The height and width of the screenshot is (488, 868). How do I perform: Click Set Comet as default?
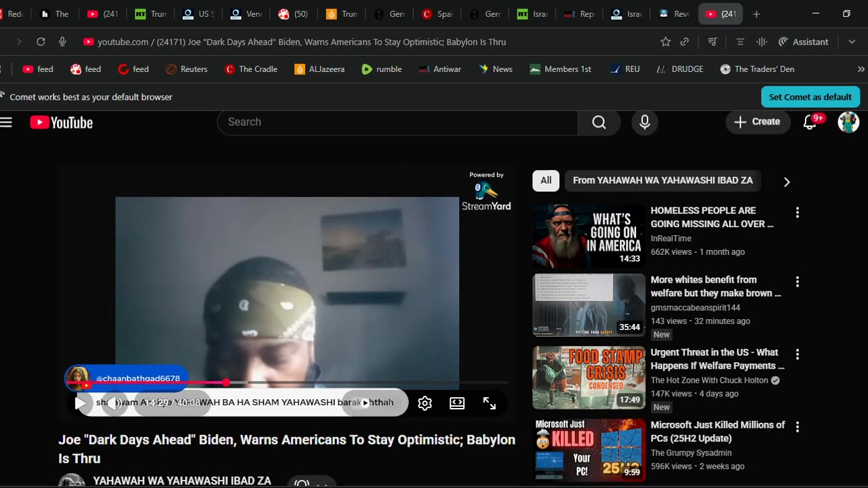click(810, 97)
